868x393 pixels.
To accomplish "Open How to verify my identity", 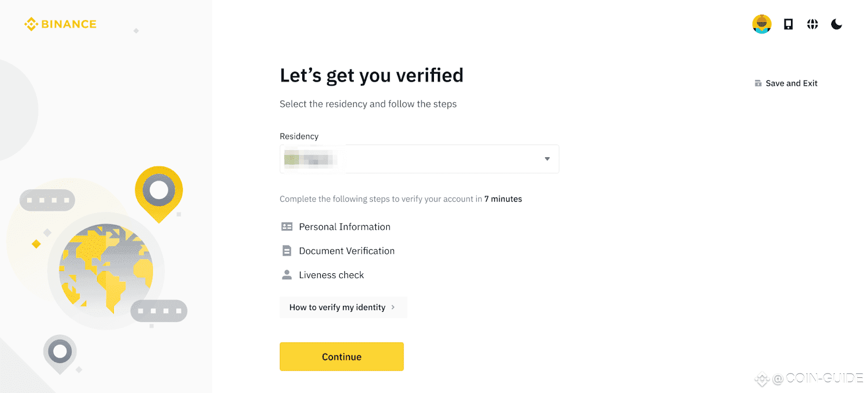I will (343, 307).
